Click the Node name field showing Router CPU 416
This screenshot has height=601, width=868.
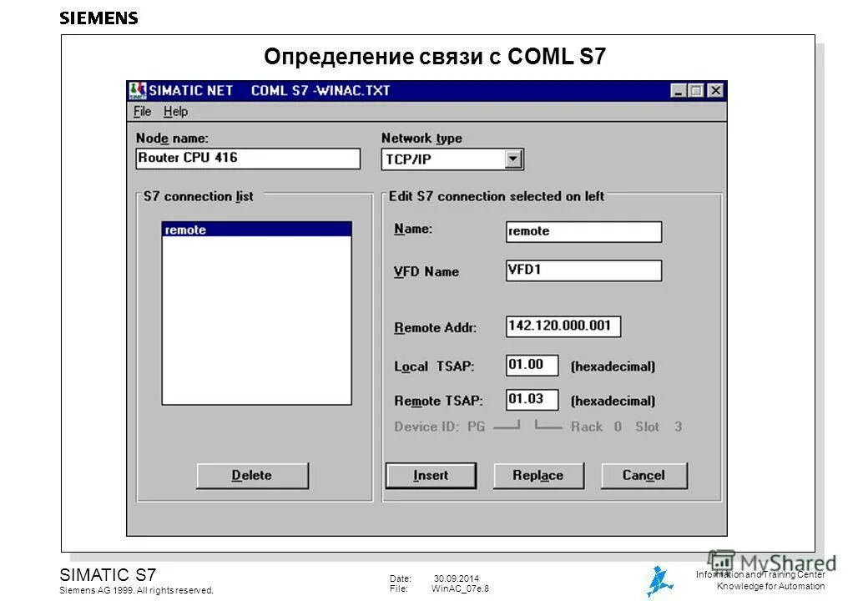[x=247, y=158]
